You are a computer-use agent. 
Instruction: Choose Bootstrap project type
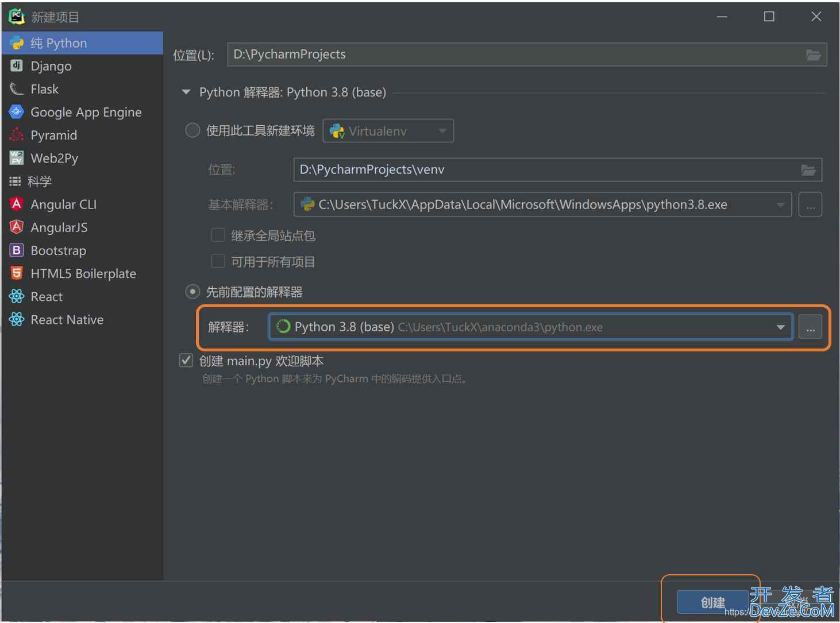pyautogui.click(x=82, y=250)
